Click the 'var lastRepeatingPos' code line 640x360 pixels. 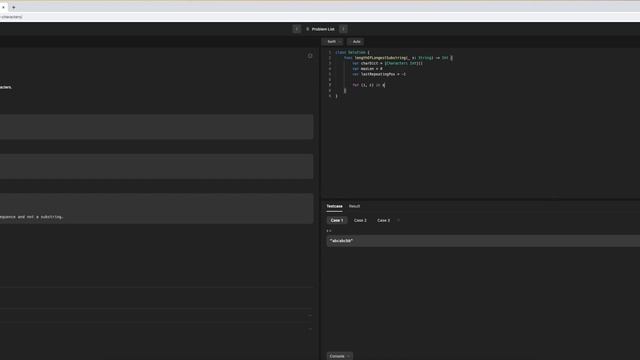[379, 74]
